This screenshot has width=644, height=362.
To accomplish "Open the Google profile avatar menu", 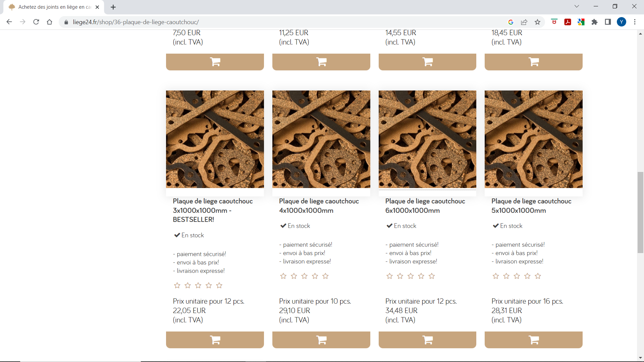I will click(x=621, y=22).
